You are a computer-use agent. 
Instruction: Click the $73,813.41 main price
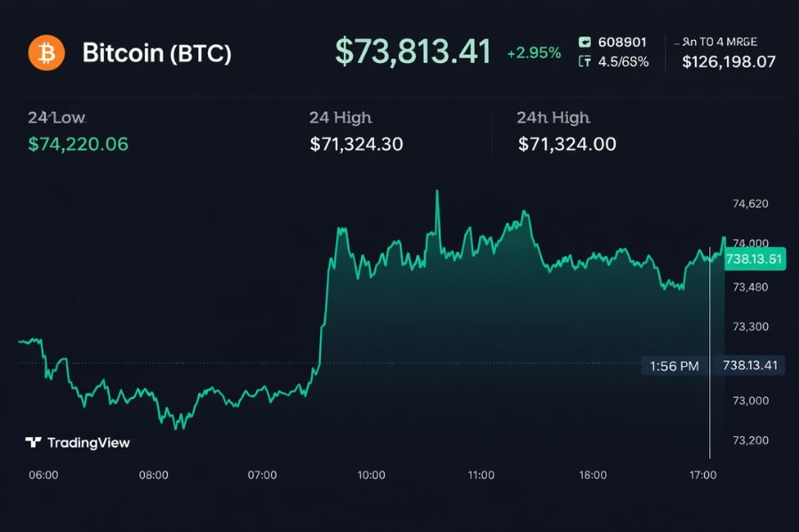point(412,52)
